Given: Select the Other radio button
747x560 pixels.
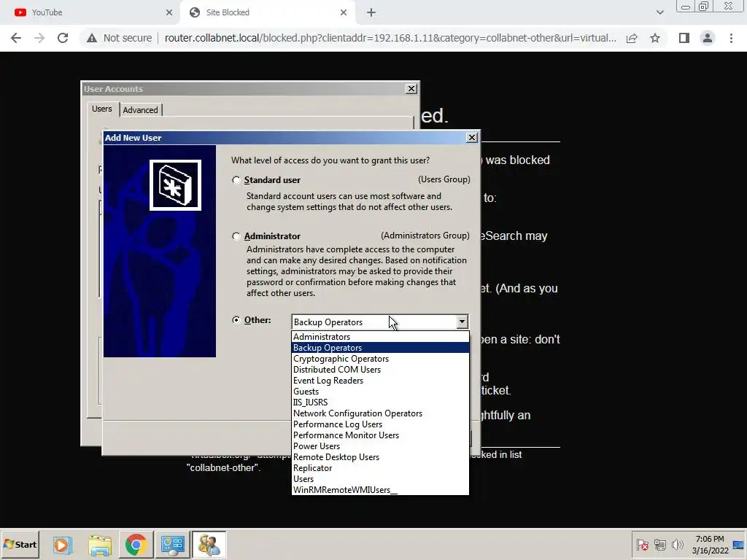Looking at the screenshot, I should pos(236,320).
